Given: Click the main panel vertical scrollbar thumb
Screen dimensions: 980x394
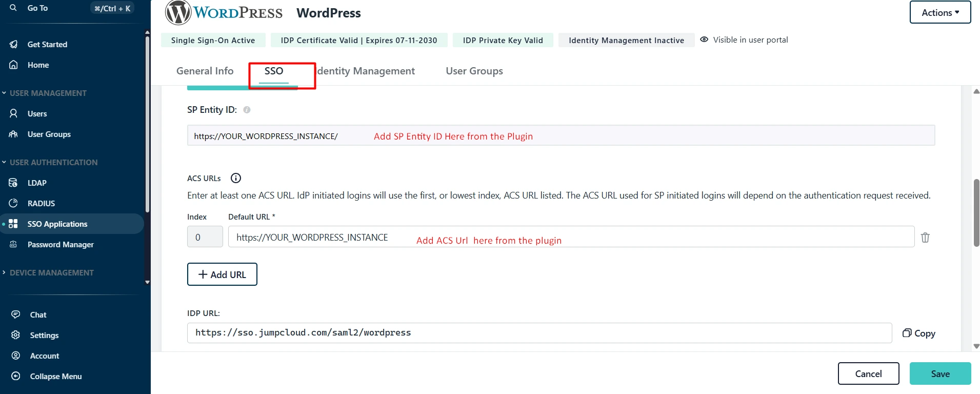Looking at the screenshot, I should (976, 213).
